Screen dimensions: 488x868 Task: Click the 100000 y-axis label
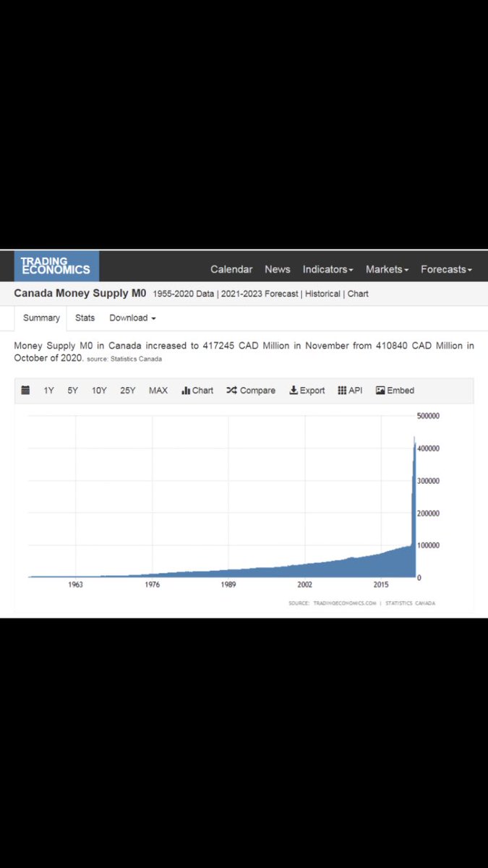pos(428,545)
